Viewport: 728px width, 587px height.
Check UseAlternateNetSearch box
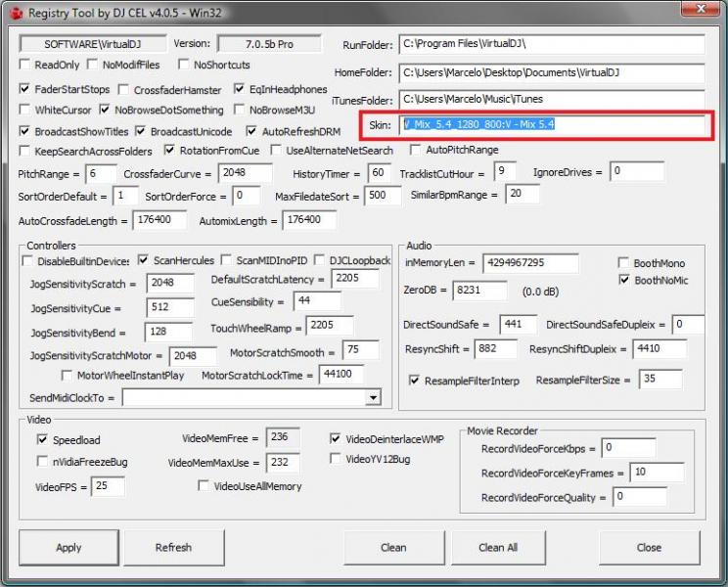(x=276, y=150)
